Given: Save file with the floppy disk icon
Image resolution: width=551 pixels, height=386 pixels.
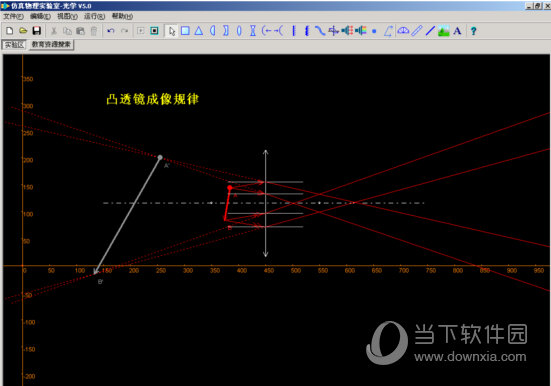Looking at the screenshot, I should click(x=37, y=31).
